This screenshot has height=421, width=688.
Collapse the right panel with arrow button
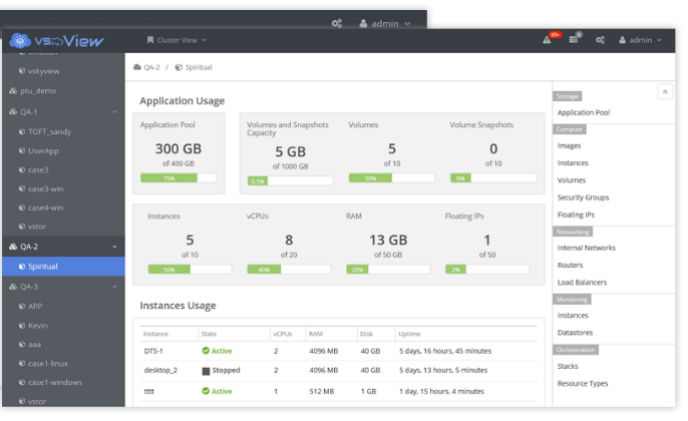coord(665,92)
